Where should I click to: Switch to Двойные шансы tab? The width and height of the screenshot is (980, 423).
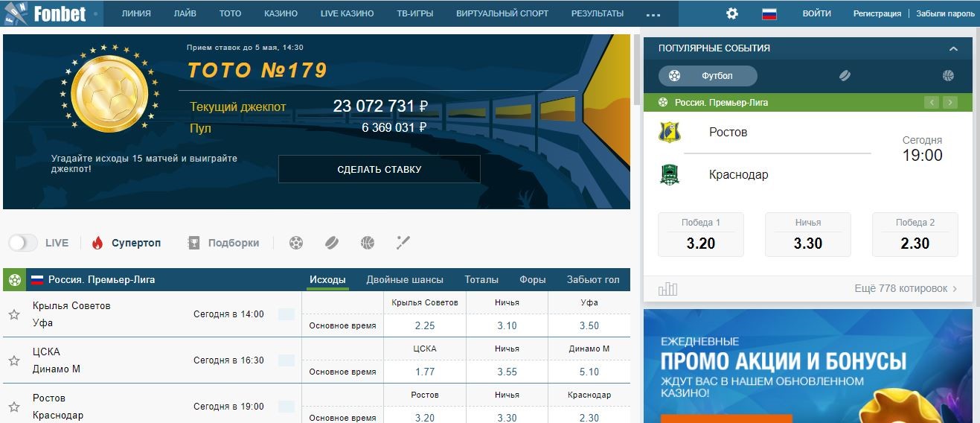coord(405,280)
